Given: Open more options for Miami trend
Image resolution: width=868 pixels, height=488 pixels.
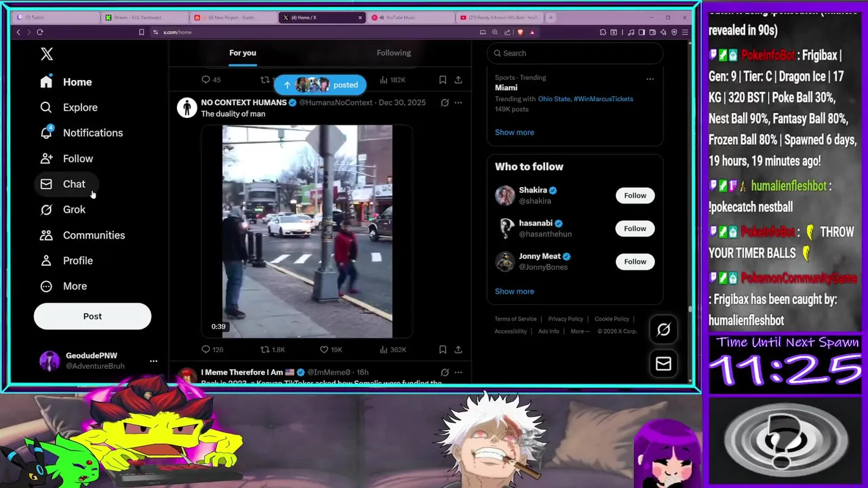Looking at the screenshot, I should coord(650,79).
